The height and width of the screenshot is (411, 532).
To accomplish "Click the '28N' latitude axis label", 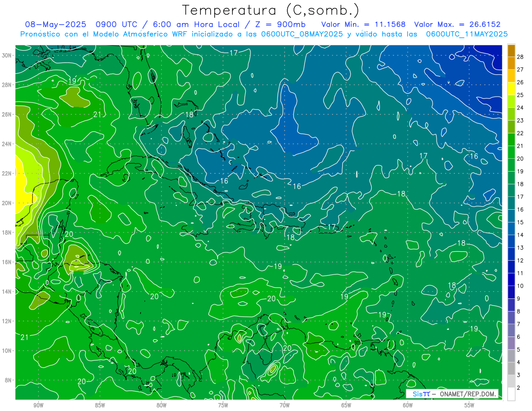I will click(x=7, y=85).
